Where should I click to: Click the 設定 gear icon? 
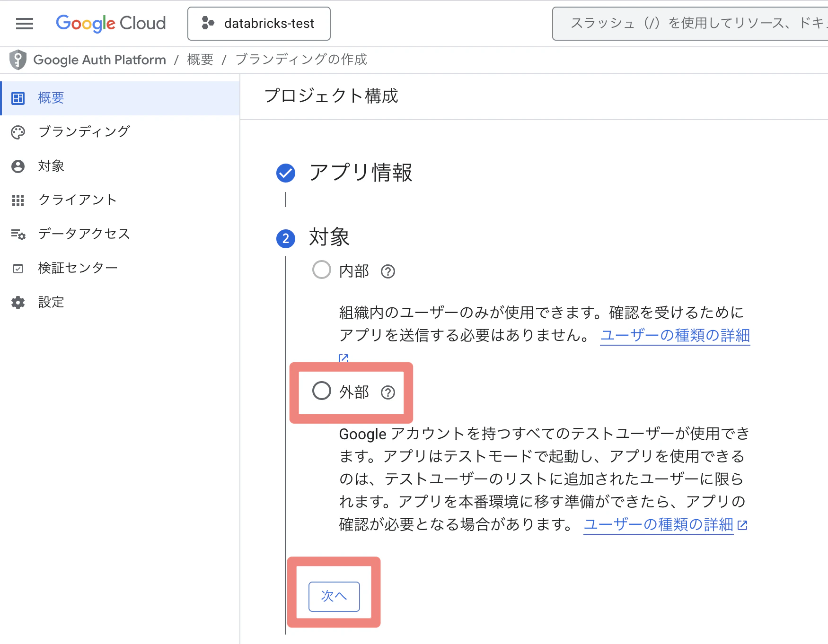18,303
